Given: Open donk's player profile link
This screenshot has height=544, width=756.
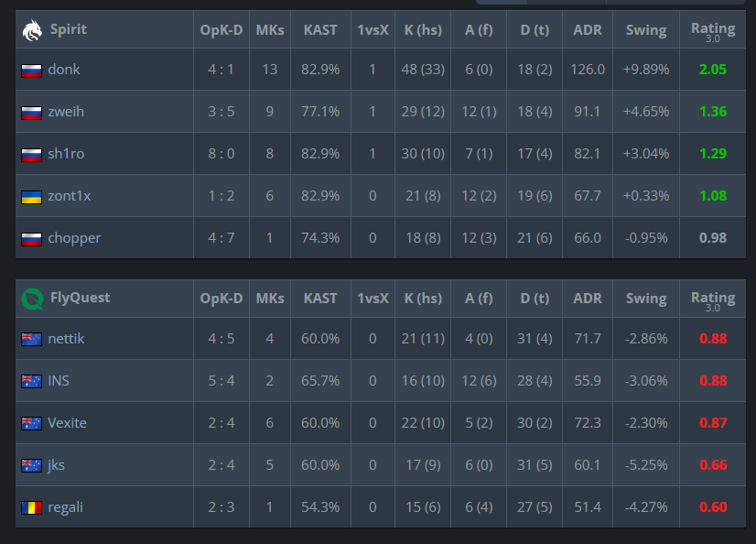Looking at the screenshot, I should click(x=64, y=70).
